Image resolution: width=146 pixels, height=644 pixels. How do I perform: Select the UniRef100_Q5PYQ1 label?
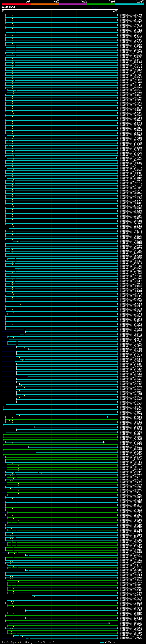point(131,570)
